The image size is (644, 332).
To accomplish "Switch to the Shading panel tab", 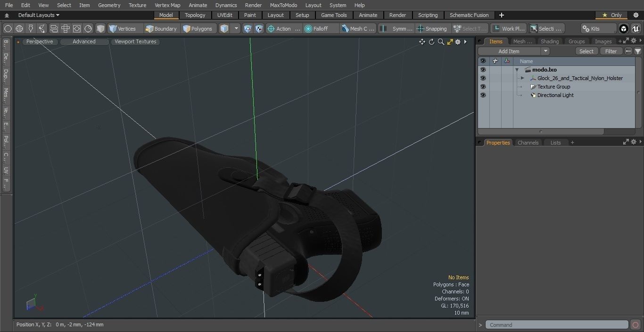I will [x=550, y=41].
